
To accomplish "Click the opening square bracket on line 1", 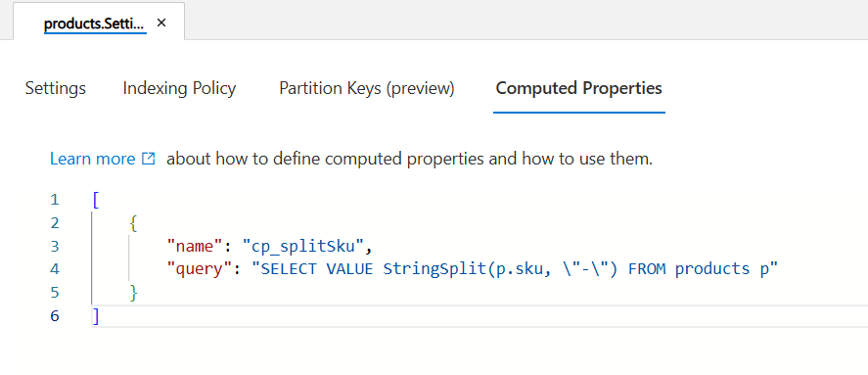I will click(x=96, y=200).
